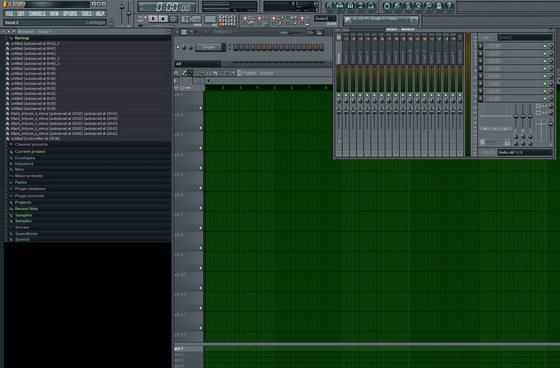The width and height of the screenshot is (560, 368).
Task: Open the mixer IN input dropdown
Action: pos(525,38)
